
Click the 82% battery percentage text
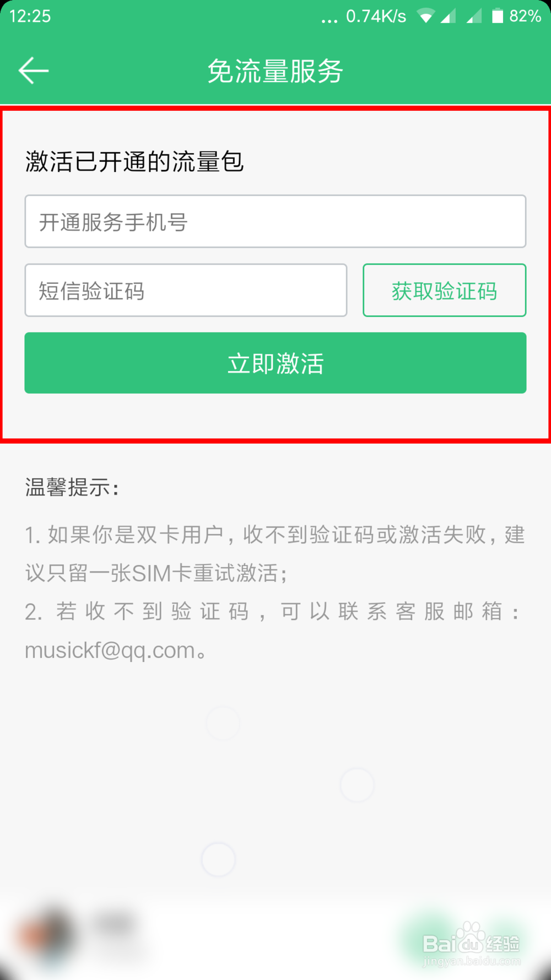pos(525,16)
